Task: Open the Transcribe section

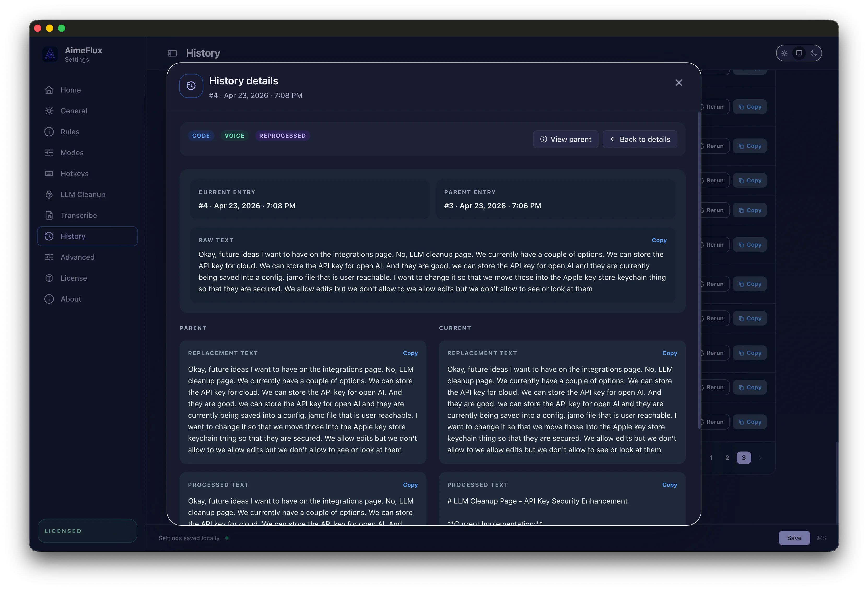Action: (x=87, y=216)
